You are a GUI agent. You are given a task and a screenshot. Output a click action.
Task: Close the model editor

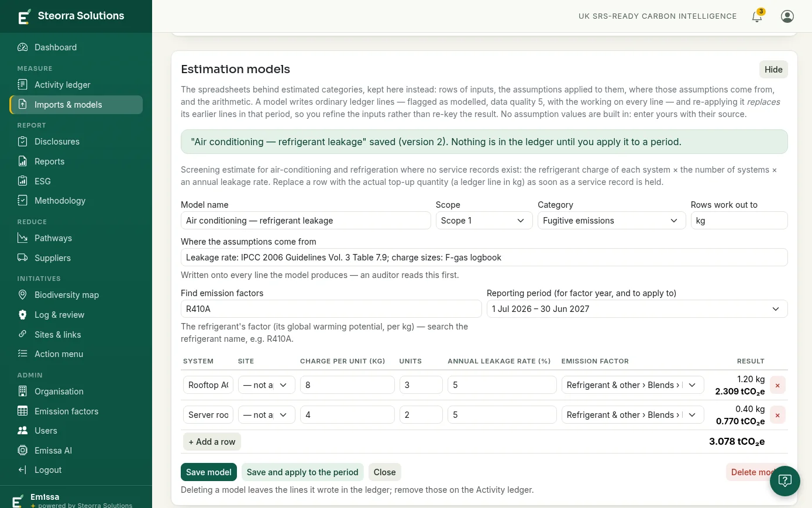pos(385,472)
